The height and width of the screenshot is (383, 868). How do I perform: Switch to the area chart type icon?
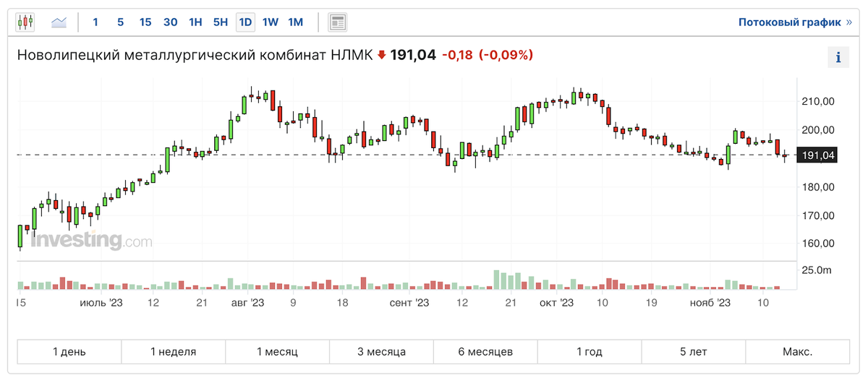(59, 22)
